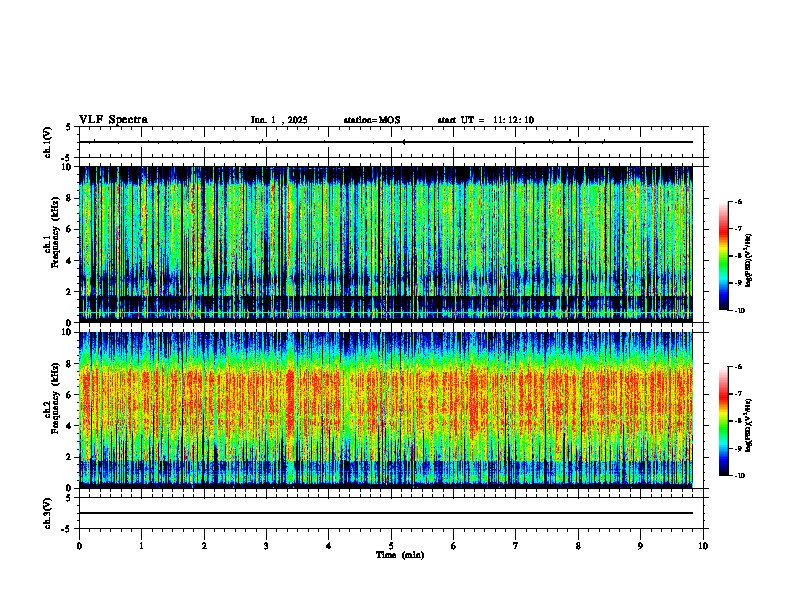Click the '6' kHz tick on ch.2 frequency axis
792x612 pixels.
(69, 395)
